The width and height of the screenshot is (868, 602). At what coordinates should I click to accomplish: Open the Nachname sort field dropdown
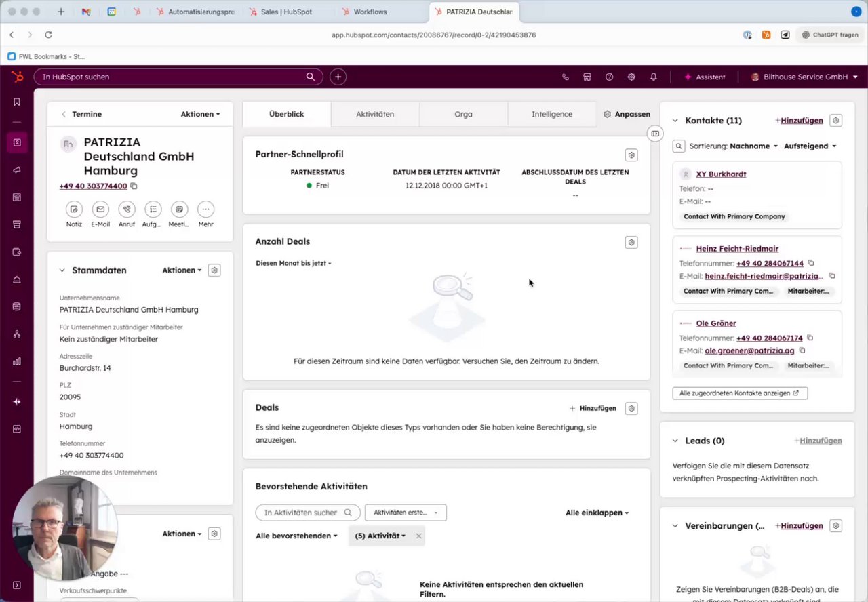(x=753, y=146)
